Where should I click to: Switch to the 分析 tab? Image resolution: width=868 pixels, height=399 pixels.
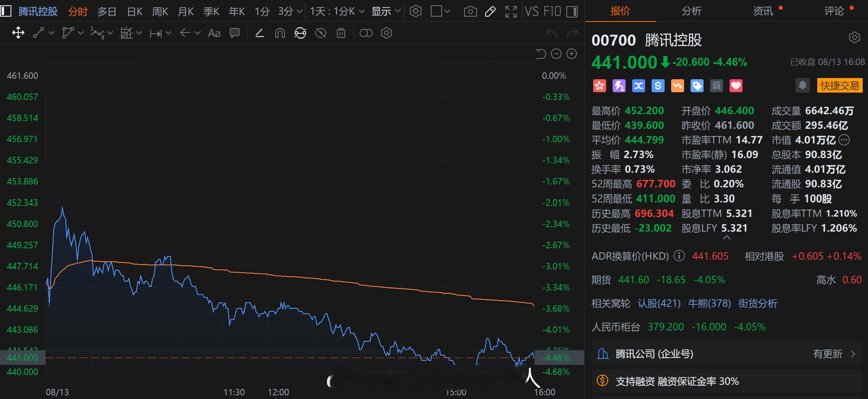691,11
